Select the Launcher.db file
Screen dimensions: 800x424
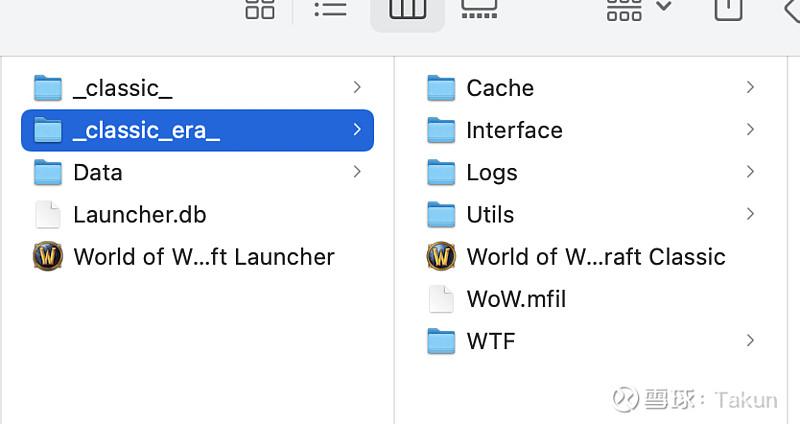[x=120, y=214]
